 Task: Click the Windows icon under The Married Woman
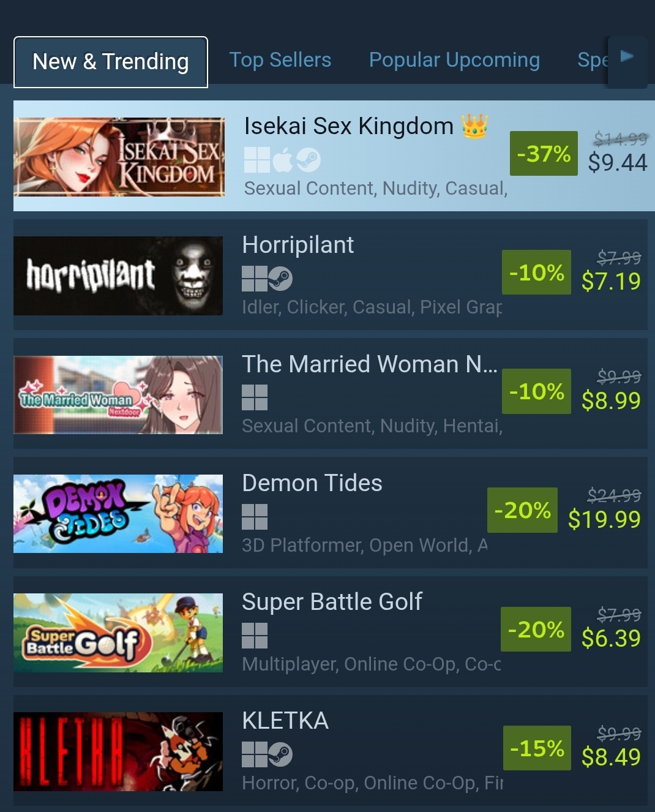[x=255, y=397]
